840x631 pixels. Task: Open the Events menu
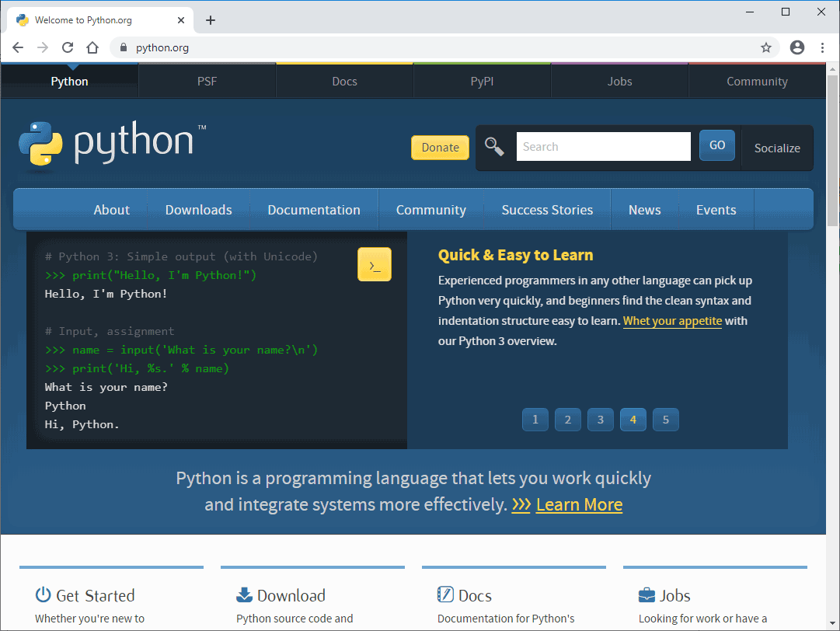click(x=716, y=210)
